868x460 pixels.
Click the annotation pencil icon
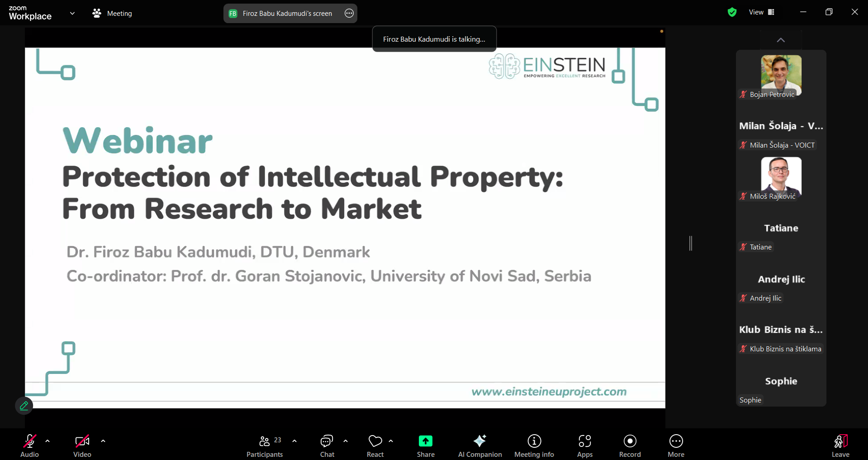tap(24, 406)
